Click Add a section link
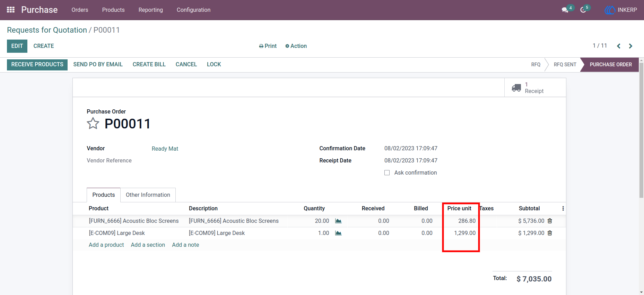644x295 pixels. 148,245
